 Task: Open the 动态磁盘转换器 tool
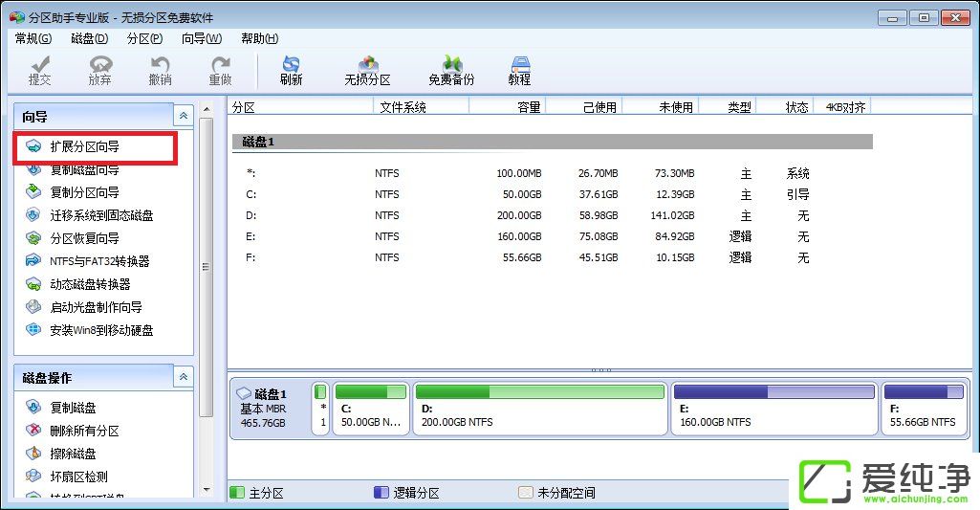(x=78, y=284)
